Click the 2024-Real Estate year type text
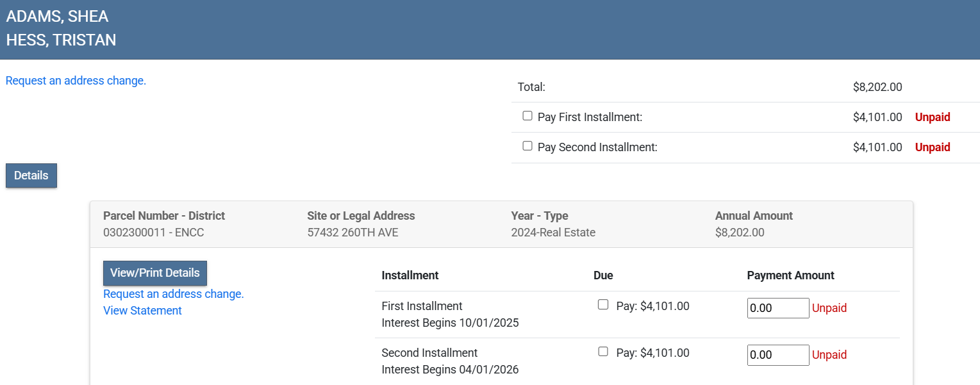Viewport: 980px width, 385px height. pos(553,233)
